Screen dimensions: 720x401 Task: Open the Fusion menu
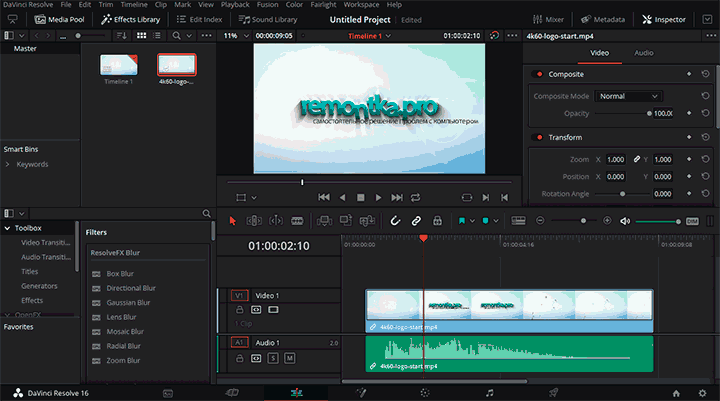(267, 5)
